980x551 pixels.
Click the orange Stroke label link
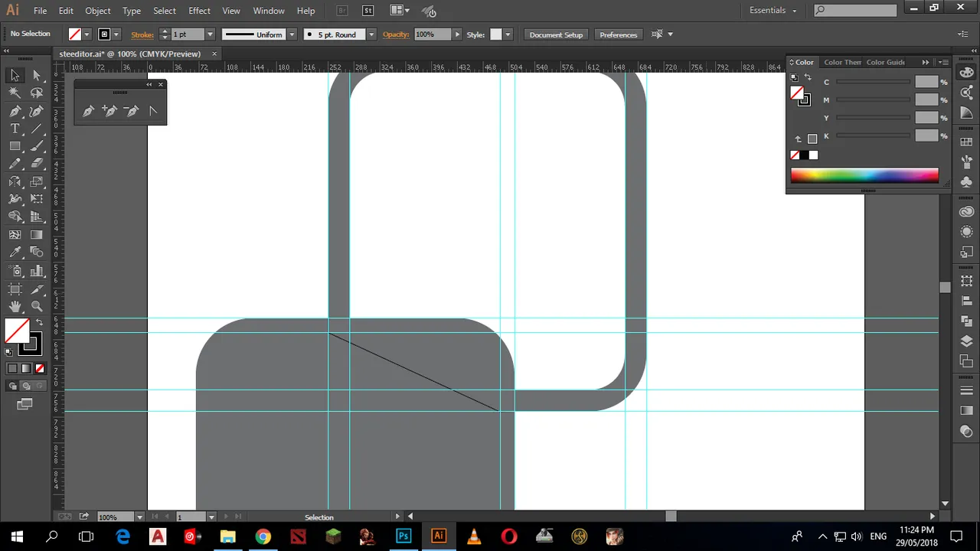click(142, 34)
